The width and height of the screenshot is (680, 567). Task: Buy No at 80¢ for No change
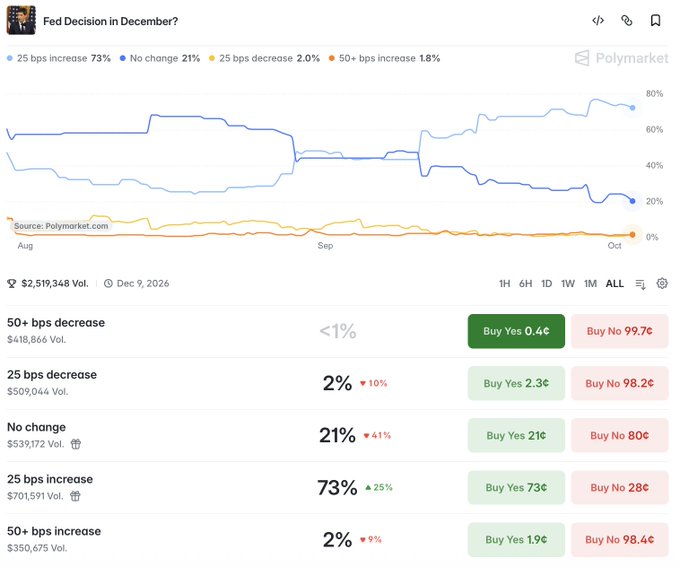coord(619,435)
